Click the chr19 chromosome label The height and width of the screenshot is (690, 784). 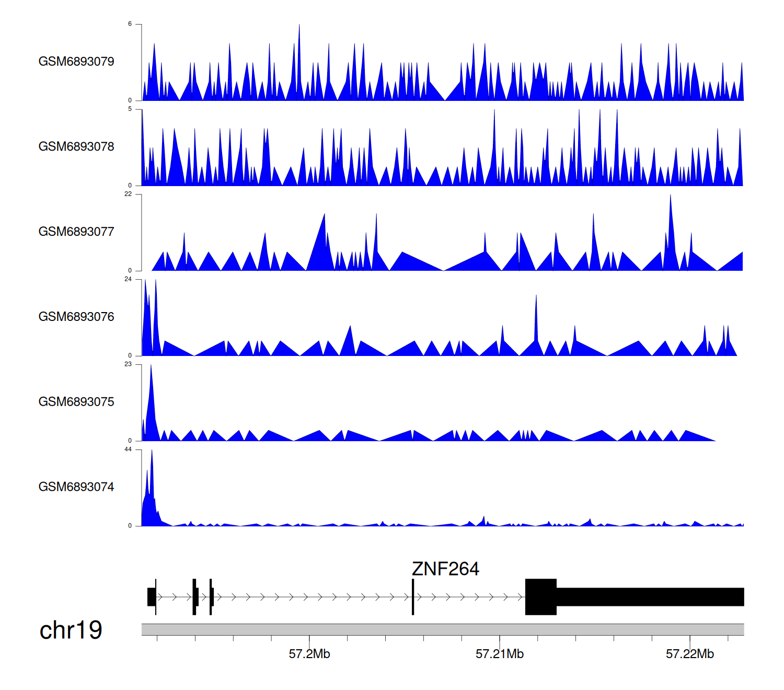[x=71, y=630]
